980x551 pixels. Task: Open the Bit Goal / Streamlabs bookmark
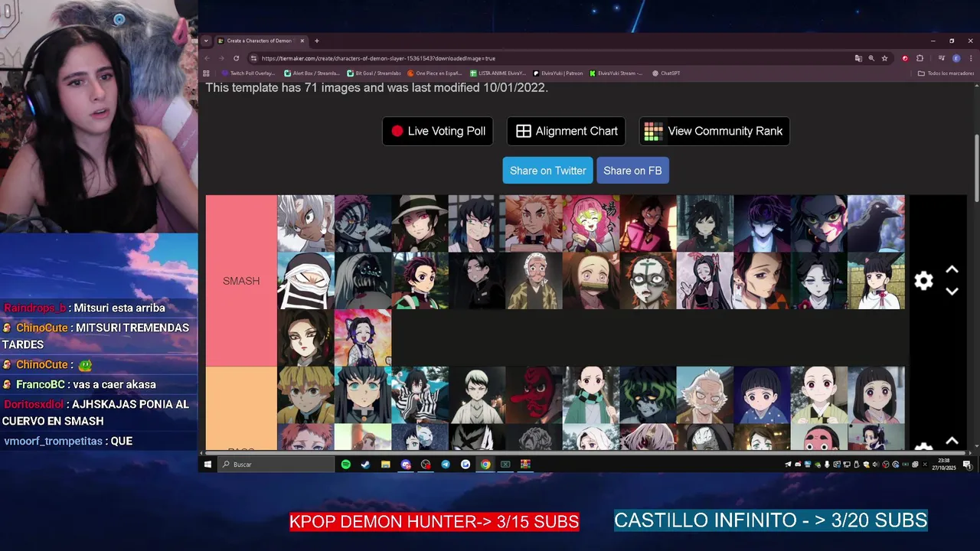374,73
